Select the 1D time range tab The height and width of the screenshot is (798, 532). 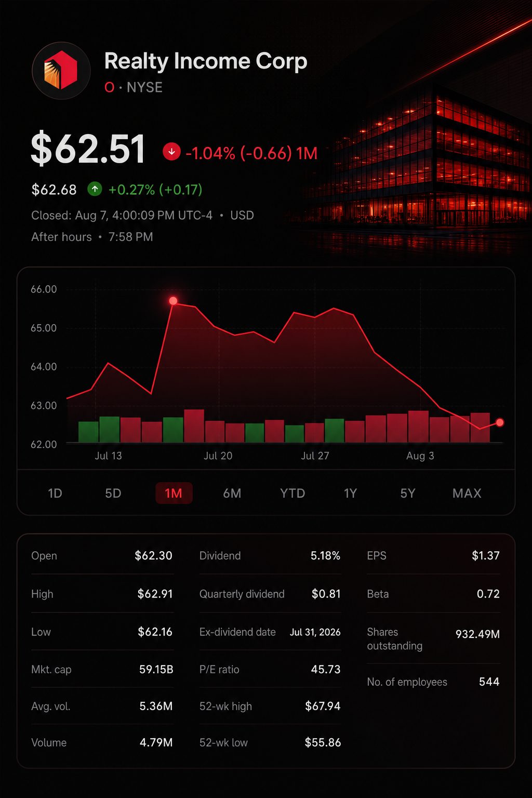pos(55,493)
